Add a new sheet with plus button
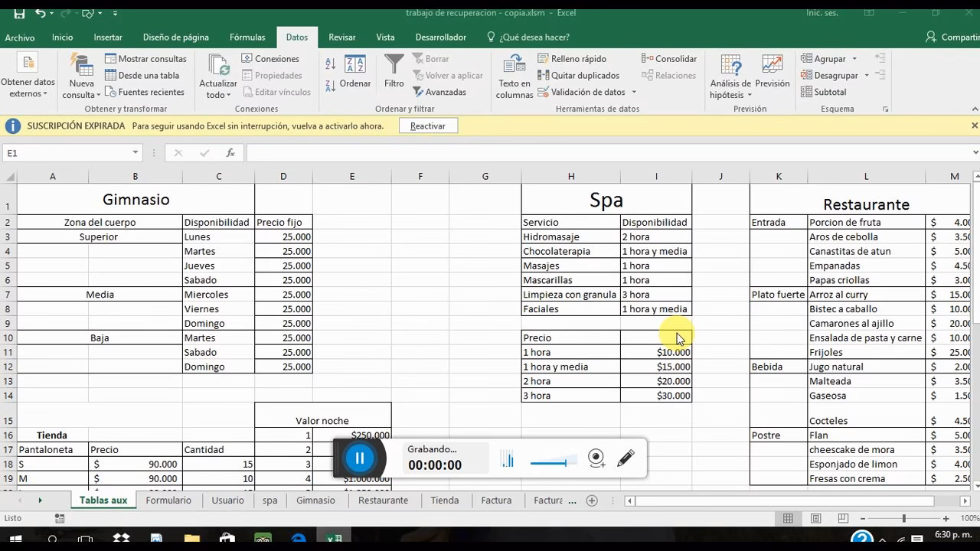 (x=592, y=500)
